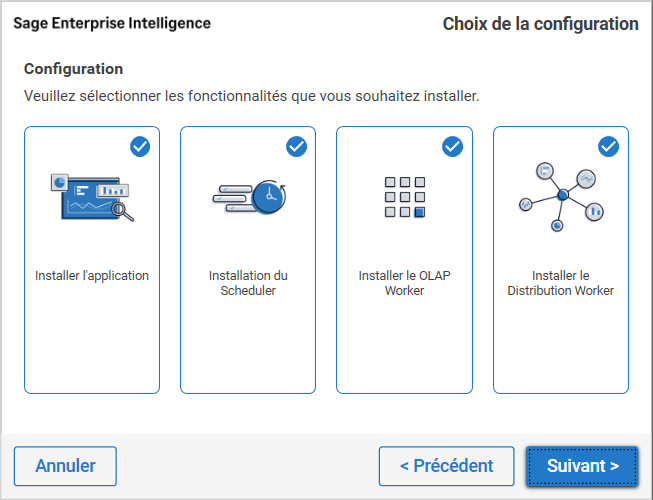The width and height of the screenshot is (653, 500).
Task: Click the "Veuillez sélectionner les fonctionnalités" instruction text
Action: click(x=251, y=97)
